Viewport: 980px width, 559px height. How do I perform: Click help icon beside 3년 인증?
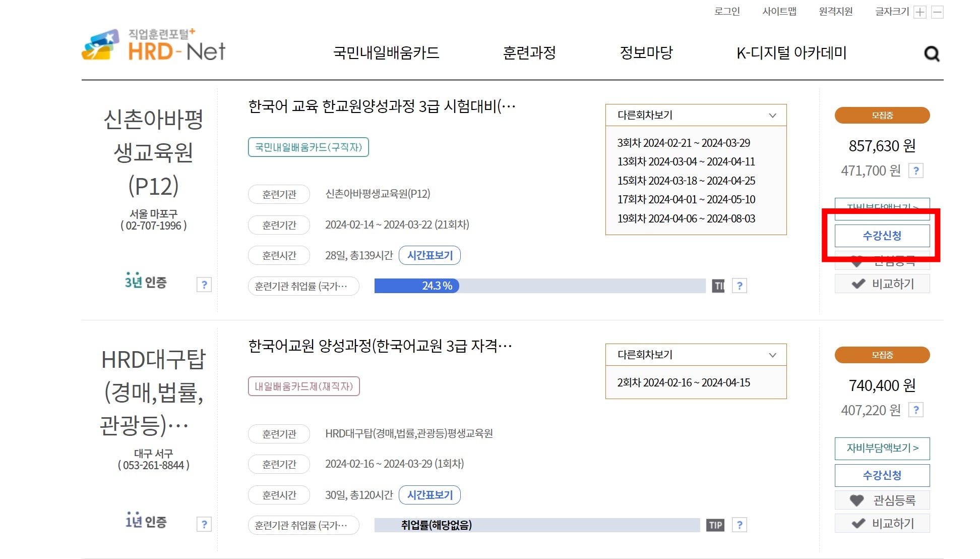coord(204,285)
